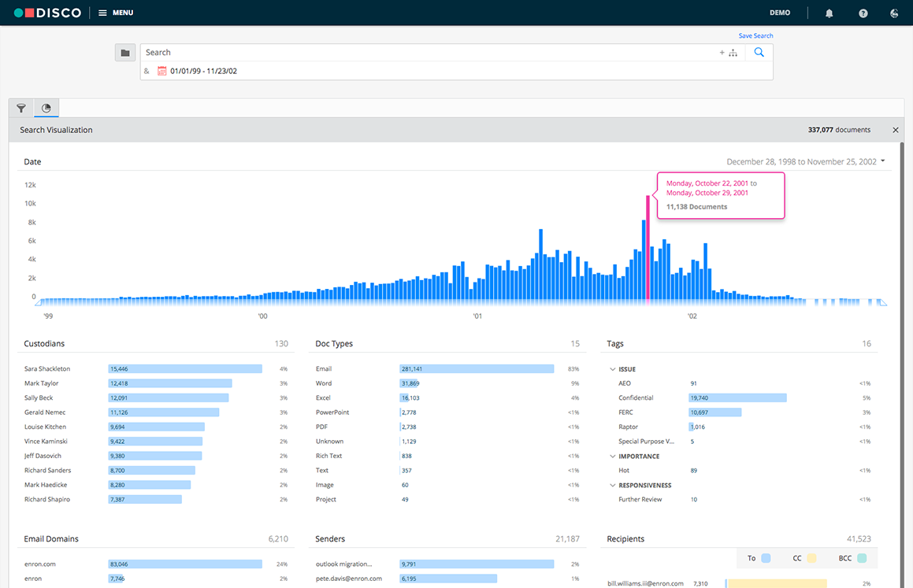Open the date range dropdown arrow
Image resolution: width=913 pixels, height=588 pixels.
(x=883, y=161)
